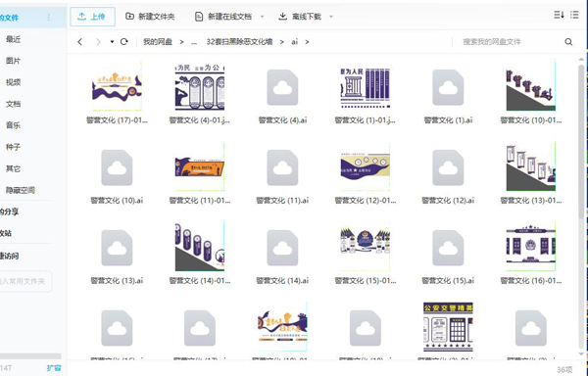Screen dimensions: 588x376
Task: Open the sort order icon
Action: pos(560,15)
